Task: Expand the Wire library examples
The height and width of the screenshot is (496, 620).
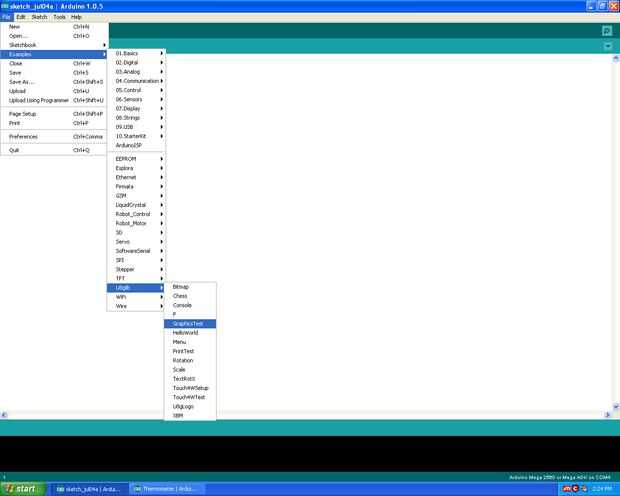Action: tap(136, 306)
